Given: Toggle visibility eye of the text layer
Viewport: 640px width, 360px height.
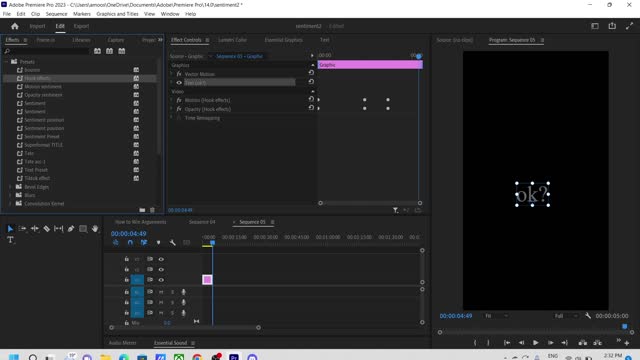Looking at the screenshot, I should [x=179, y=82].
